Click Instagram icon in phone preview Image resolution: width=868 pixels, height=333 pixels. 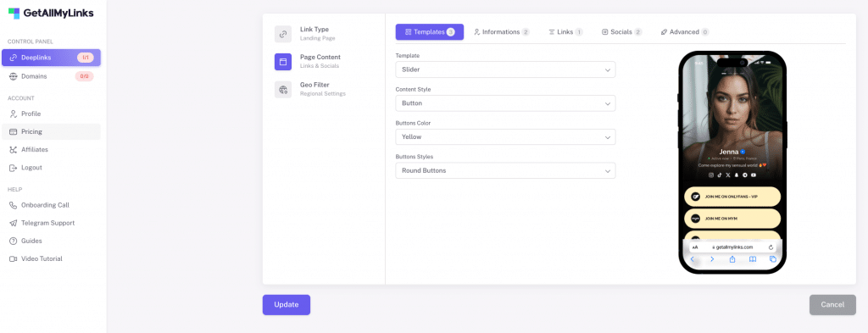(711, 175)
